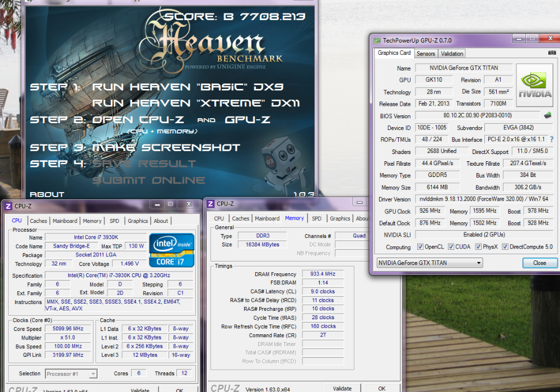Click the Driver Version field in GPU-Z
This screenshot has height=392, width=560.
click(484, 199)
